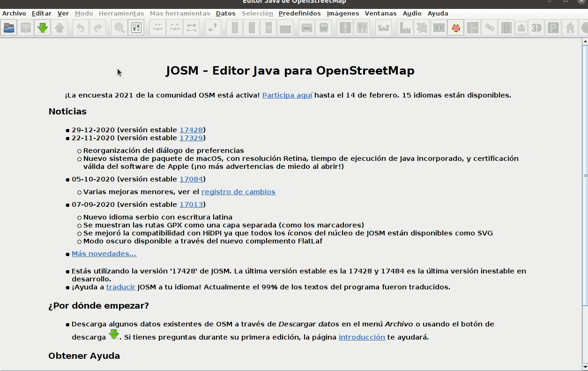Open preferences via the sliders toolbar icon
The width and height of the screenshot is (588, 371).
tap(136, 28)
